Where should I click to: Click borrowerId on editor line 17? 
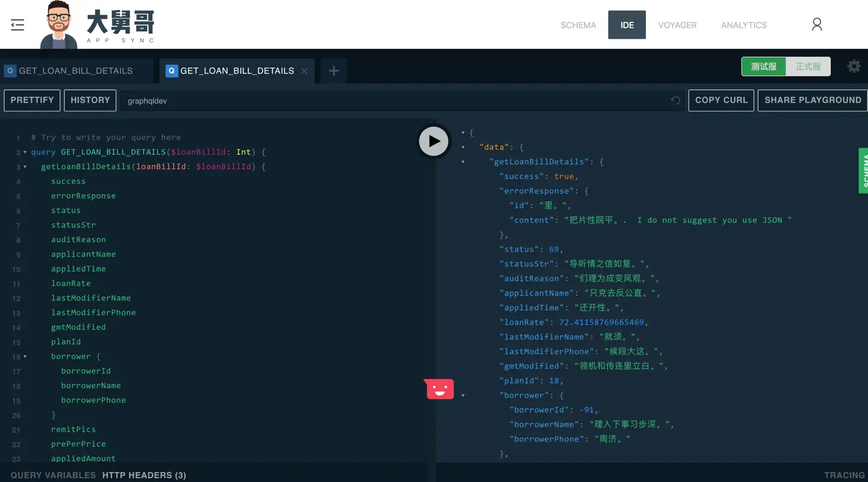pyautogui.click(x=86, y=371)
